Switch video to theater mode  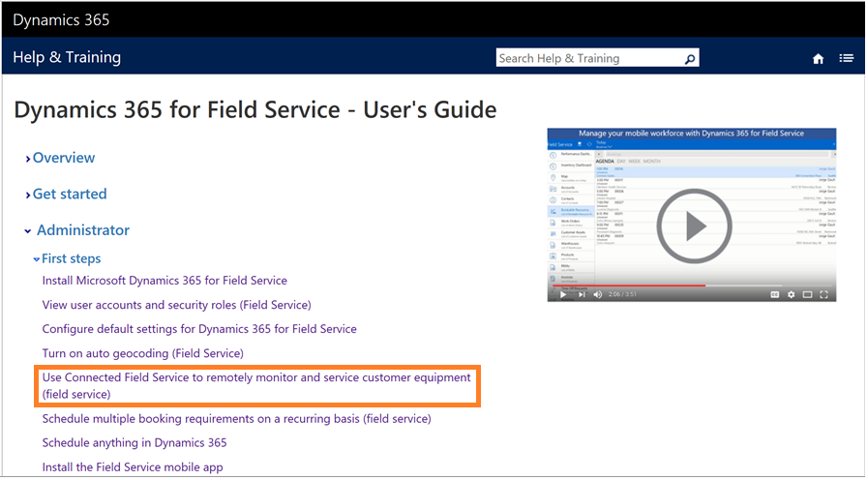tap(808, 293)
